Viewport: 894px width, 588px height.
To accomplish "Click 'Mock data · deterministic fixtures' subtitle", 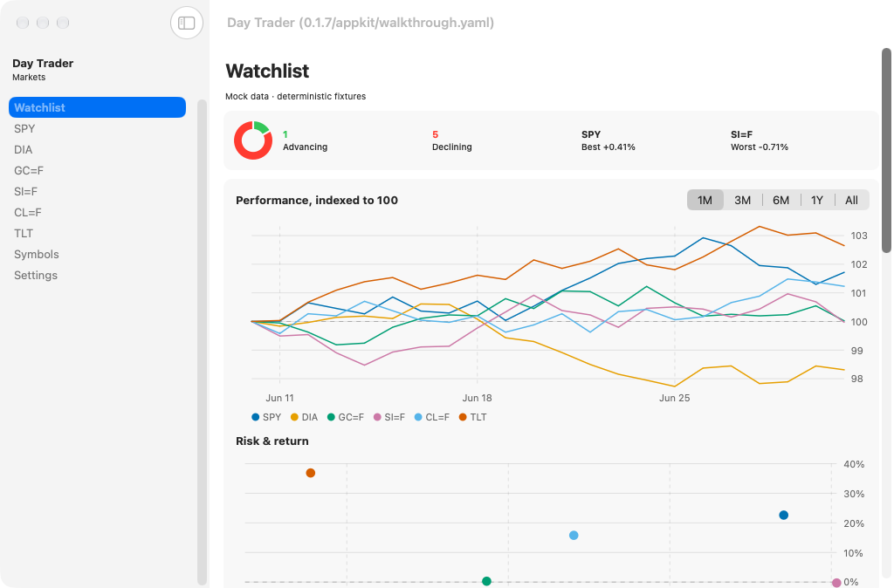I will tap(295, 96).
